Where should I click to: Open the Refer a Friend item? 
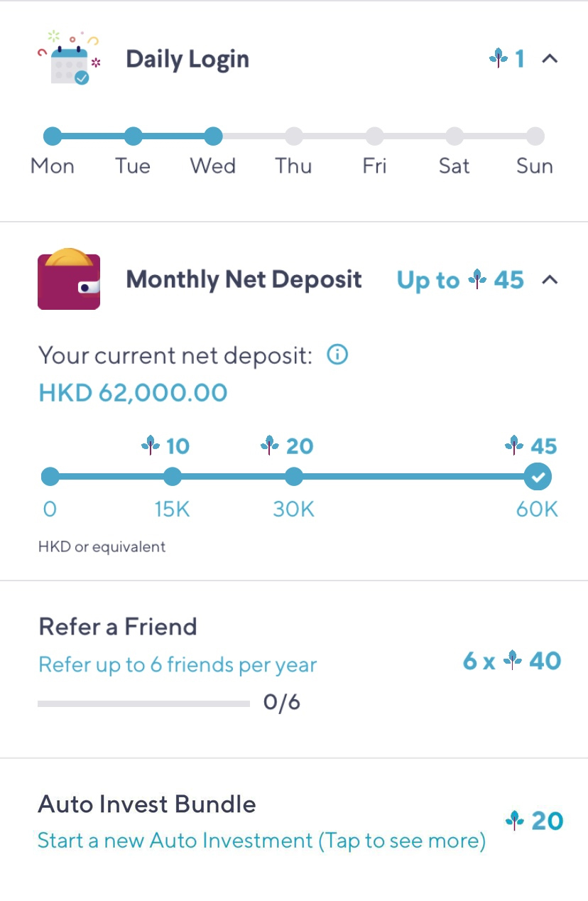pos(118,627)
